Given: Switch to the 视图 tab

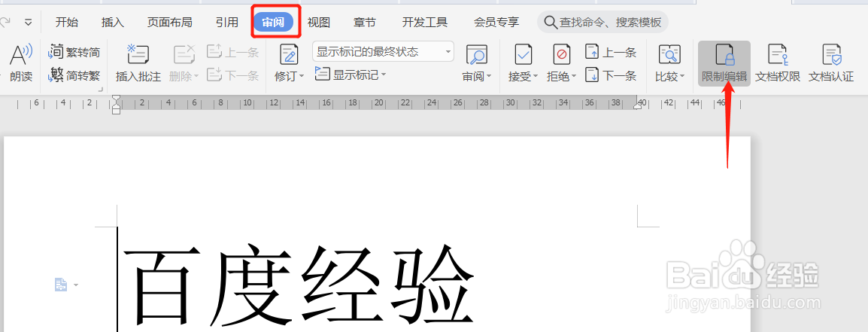Looking at the screenshot, I should 319,22.
